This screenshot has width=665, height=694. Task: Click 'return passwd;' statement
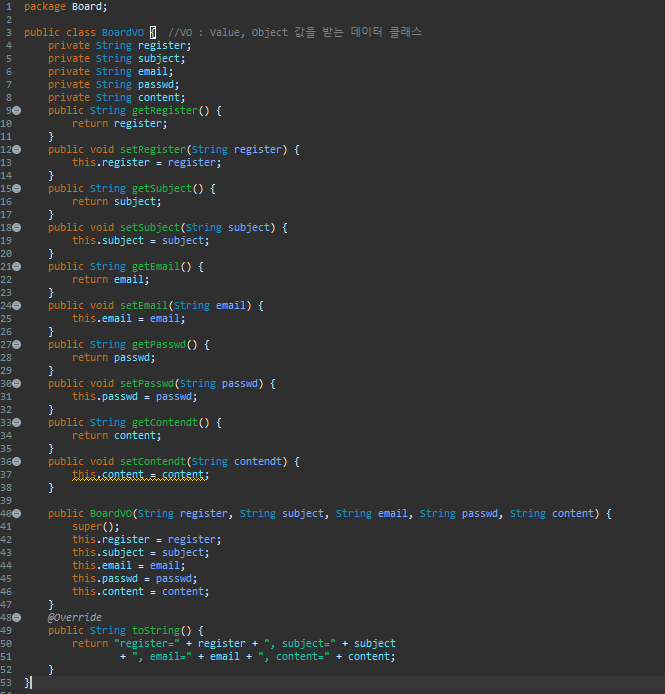pos(113,358)
